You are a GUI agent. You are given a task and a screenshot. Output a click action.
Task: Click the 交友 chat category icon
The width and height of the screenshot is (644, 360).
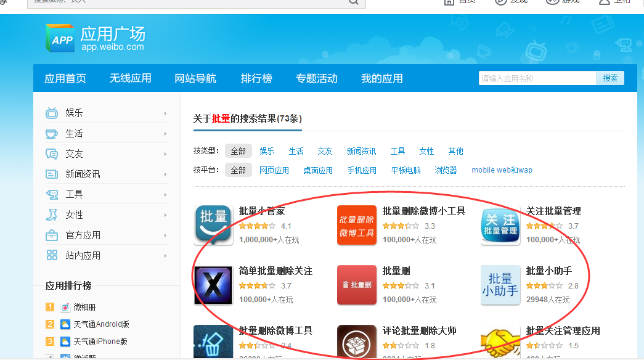[x=52, y=153]
